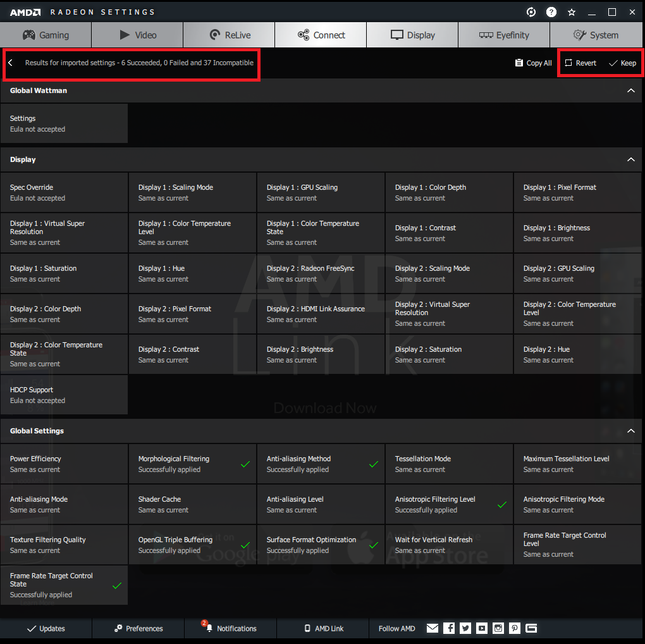Click the Tessellation Mode tile
The width and height of the screenshot is (645, 644).
click(449, 464)
